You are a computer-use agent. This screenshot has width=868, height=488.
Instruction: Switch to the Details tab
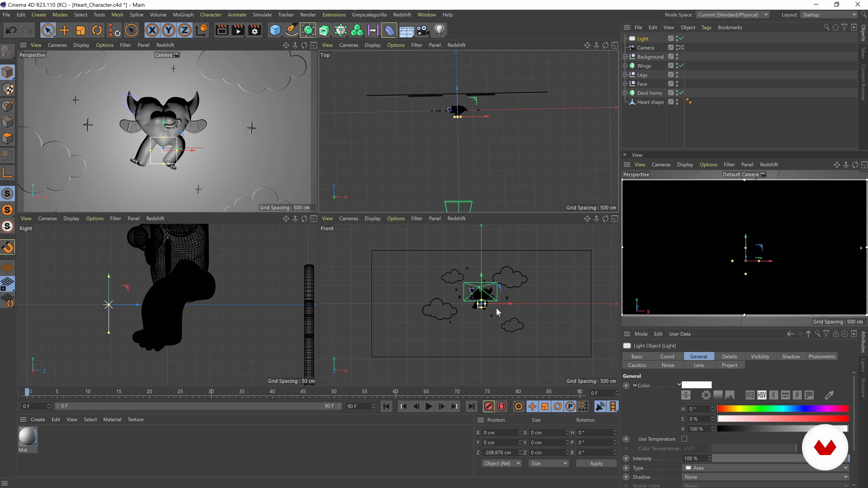(729, 356)
